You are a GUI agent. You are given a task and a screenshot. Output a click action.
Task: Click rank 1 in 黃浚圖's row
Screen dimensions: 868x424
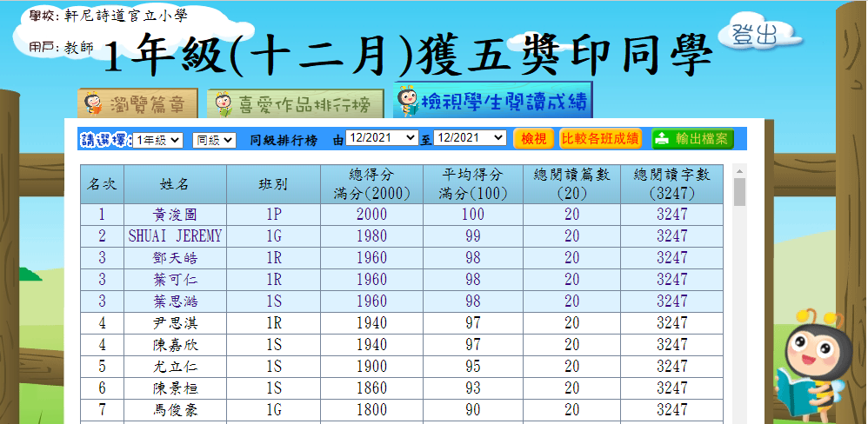(x=103, y=215)
